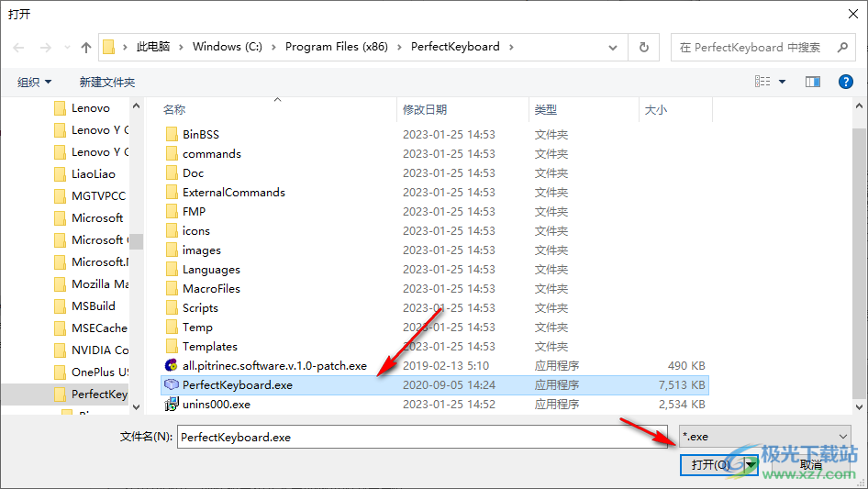
Task: Navigate up one folder level
Action: pyautogui.click(x=86, y=48)
